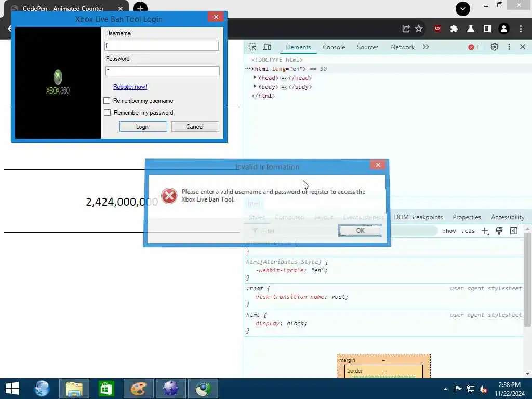Add a new style rule plus icon
The width and height of the screenshot is (532, 399).
[485, 231]
